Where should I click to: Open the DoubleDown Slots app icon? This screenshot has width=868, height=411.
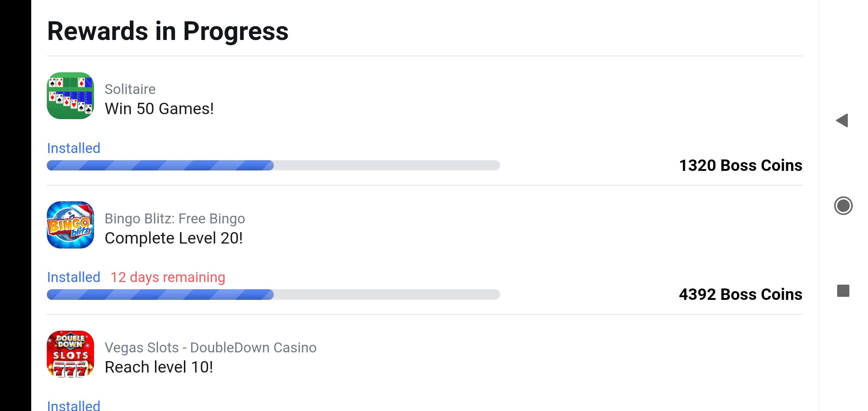tap(70, 354)
